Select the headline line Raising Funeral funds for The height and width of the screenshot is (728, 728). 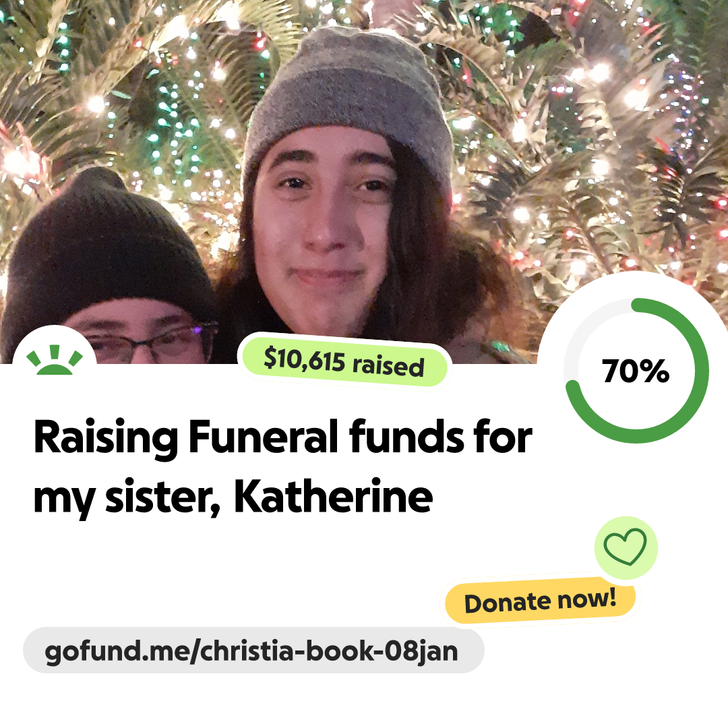(282, 437)
